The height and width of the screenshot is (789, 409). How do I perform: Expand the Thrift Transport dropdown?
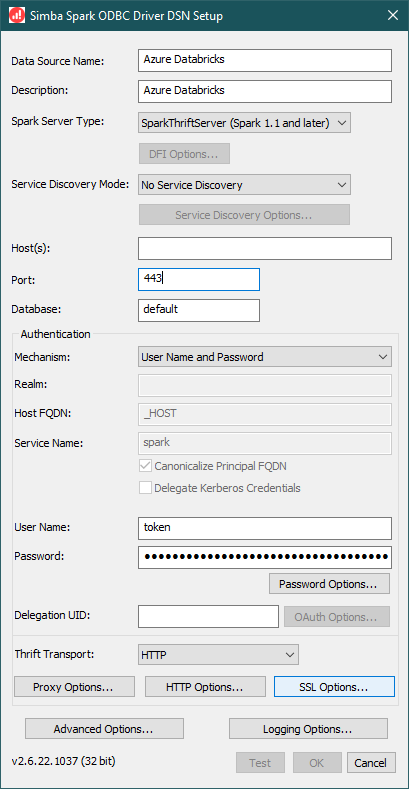[218, 655]
